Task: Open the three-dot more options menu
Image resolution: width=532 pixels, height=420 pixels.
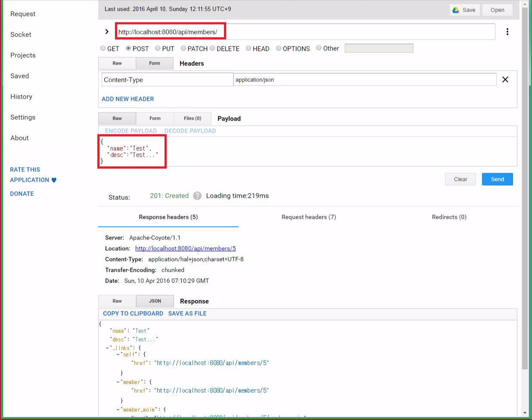Action: [x=507, y=31]
